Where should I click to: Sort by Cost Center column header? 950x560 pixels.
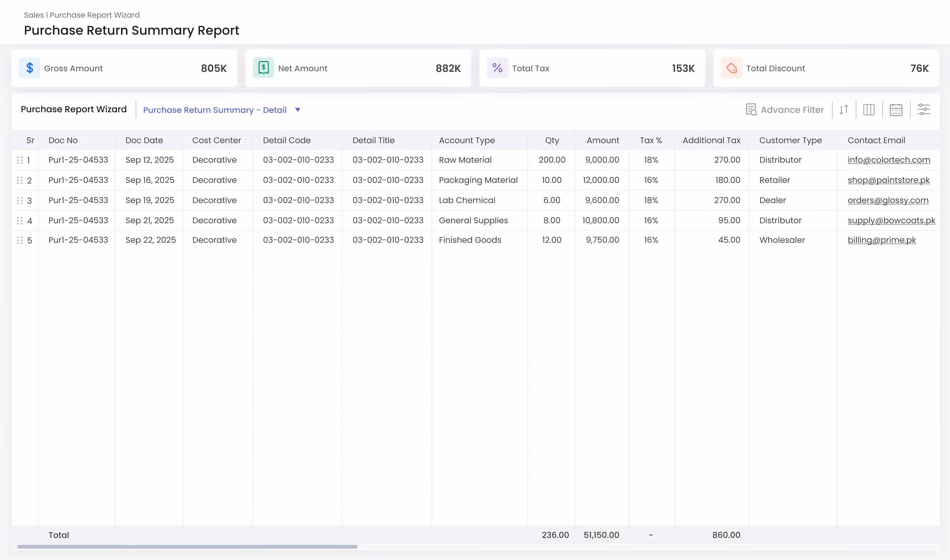tap(217, 140)
